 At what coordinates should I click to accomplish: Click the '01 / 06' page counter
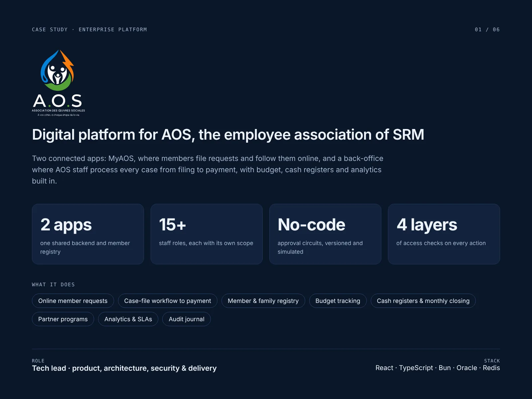[487, 30]
